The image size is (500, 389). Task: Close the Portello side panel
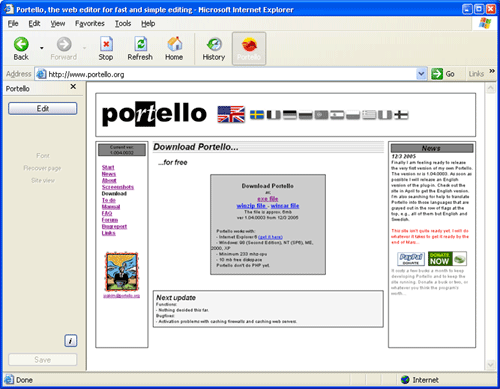[x=73, y=87]
